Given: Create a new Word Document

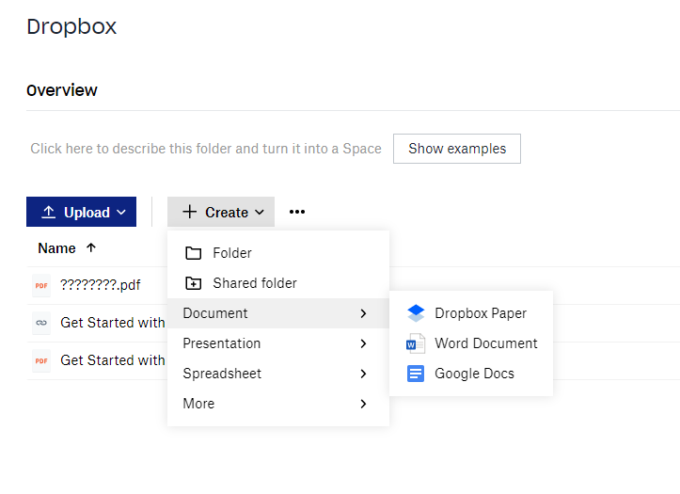Looking at the screenshot, I should [471, 344].
